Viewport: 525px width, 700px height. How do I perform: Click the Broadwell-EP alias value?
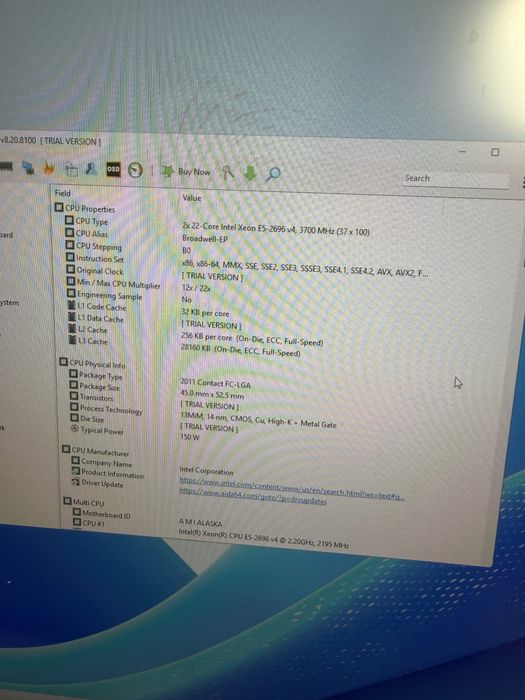pos(205,239)
